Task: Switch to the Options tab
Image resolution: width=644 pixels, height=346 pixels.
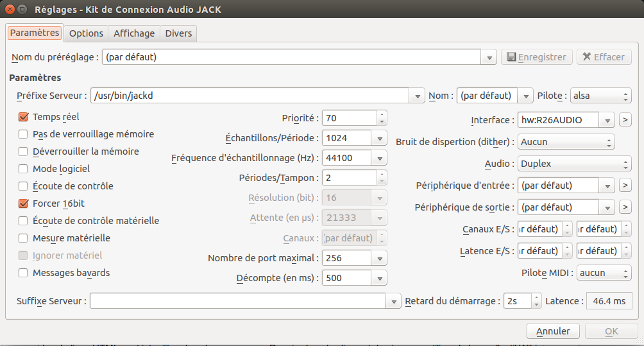Action: 86,33
